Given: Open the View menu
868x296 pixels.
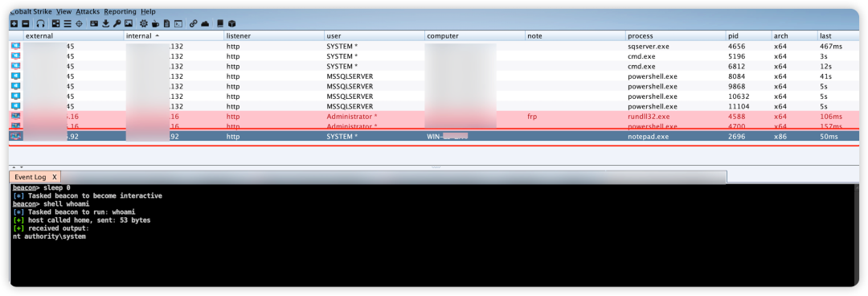Looking at the screenshot, I should coord(63,11).
